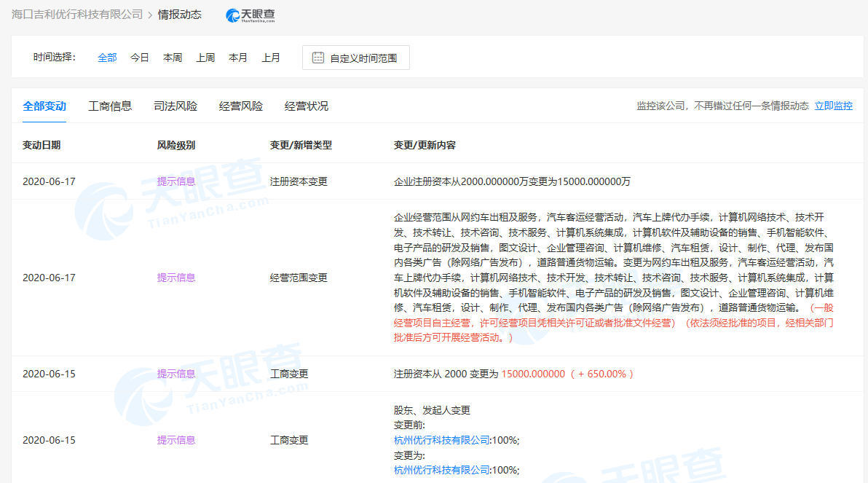Click the calendar icon for custom range

pyautogui.click(x=317, y=58)
